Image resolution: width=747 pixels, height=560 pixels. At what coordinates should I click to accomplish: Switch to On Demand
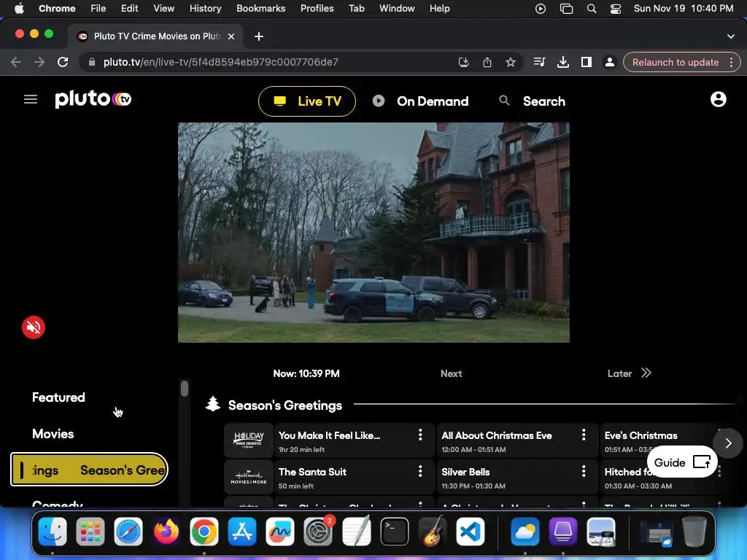420,101
